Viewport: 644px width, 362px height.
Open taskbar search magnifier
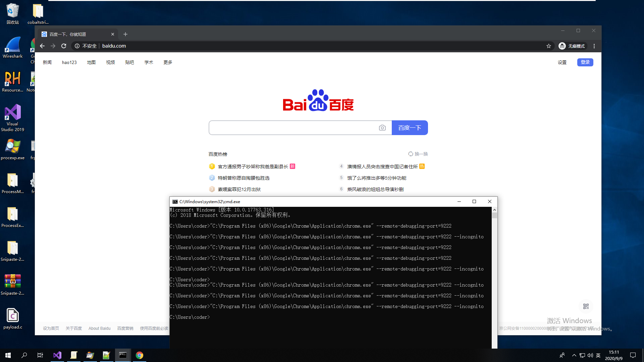(x=24, y=355)
